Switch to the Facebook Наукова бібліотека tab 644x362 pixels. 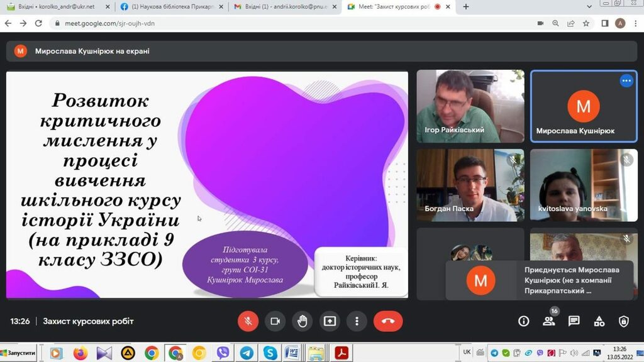tap(169, 7)
